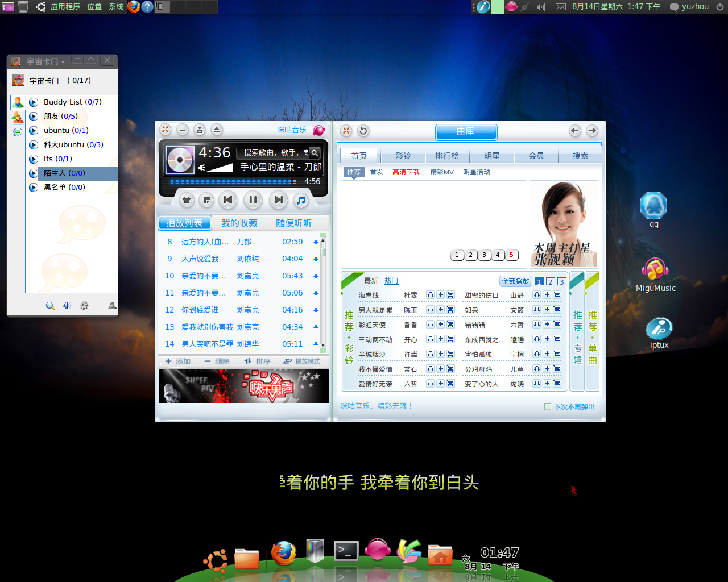Viewport: 728px width, 582px height.
Task: Select song 9 大声说爱我 in the playlist
Action: tap(239, 259)
